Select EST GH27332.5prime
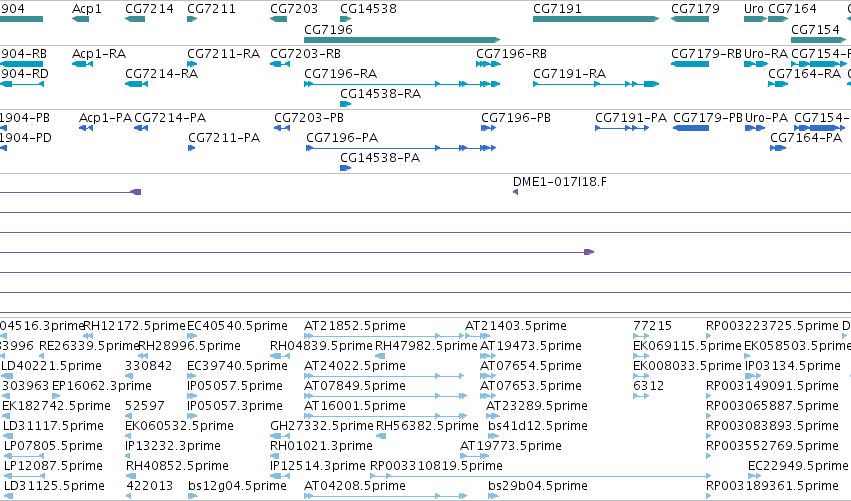The height and width of the screenshot is (501, 851). [322, 426]
